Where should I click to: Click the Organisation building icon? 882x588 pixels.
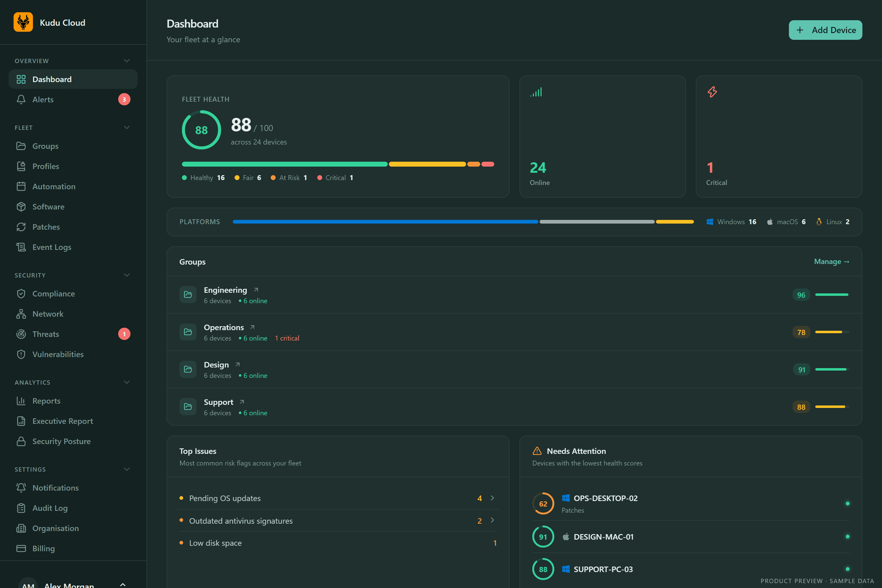21,528
